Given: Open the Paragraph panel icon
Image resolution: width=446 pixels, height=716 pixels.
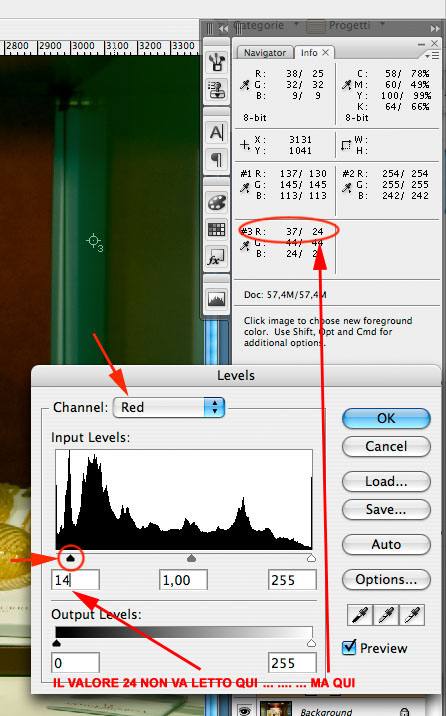Looking at the screenshot, I should pos(216,159).
